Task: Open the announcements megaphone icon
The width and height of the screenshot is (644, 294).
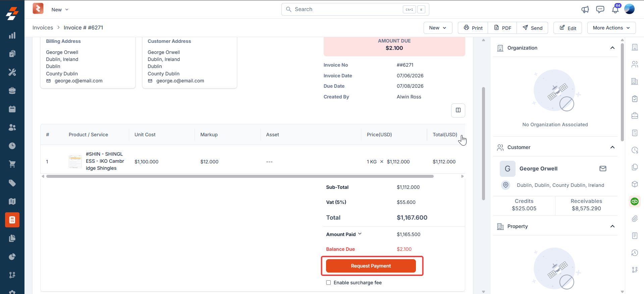Action: pos(585,9)
